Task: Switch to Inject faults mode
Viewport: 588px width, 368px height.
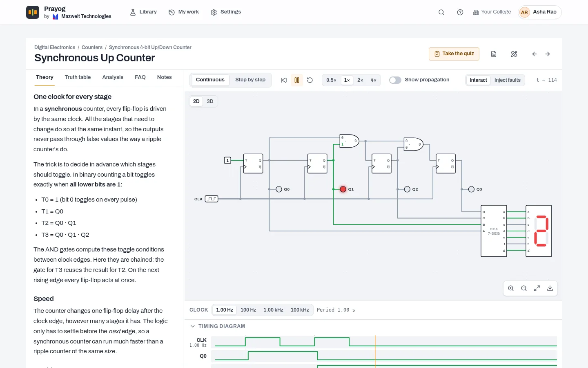Action: pyautogui.click(x=508, y=80)
